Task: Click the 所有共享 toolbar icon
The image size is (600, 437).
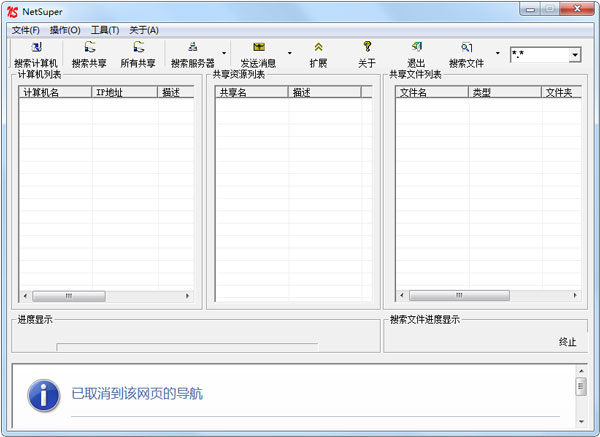Action: coord(139,47)
